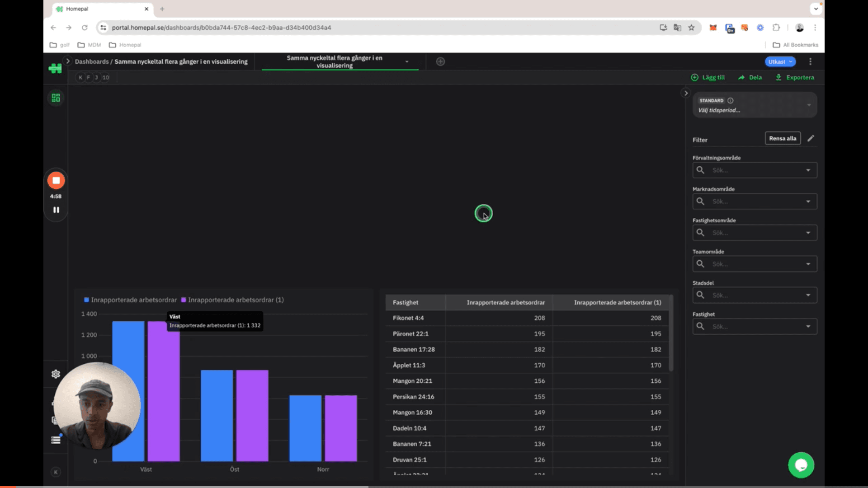Click Lägg till to add a visualization
Screen dimensions: 868x488
tap(708, 77)
